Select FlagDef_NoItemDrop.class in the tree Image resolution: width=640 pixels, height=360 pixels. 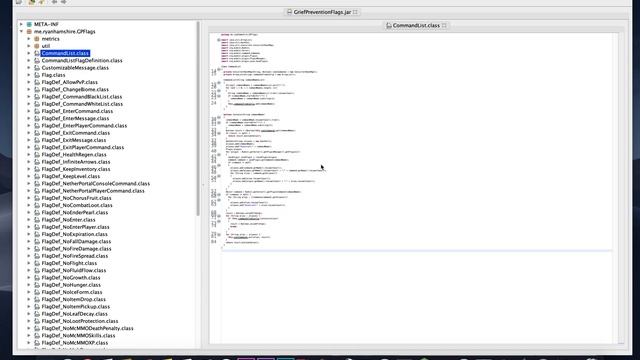click(x=73, y=299)
